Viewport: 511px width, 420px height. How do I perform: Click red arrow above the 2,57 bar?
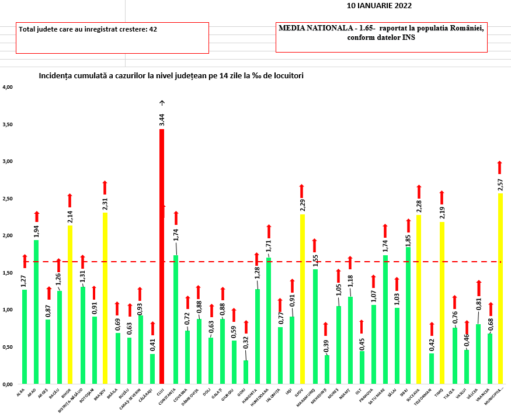pyautogui.click(x=500, y=168)
